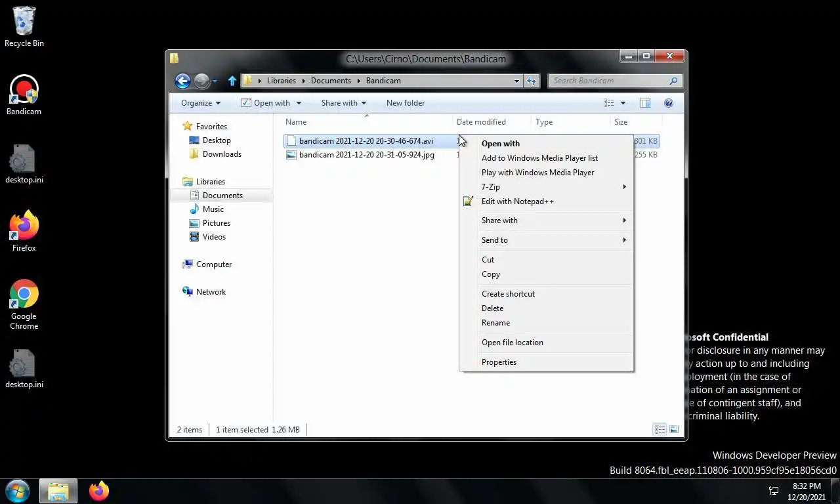Sort by the Name column header

click(367, 122)
